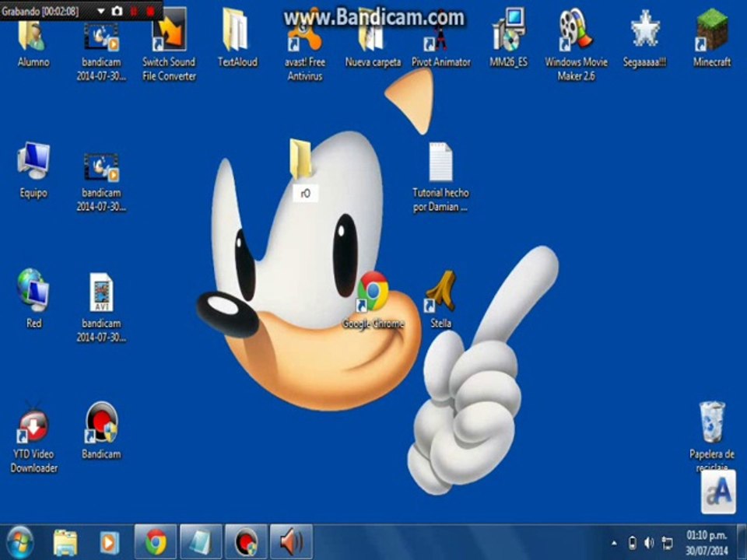The width and height of the screenshot is (747, 560).
Task: Open Papelera de reciclaje recycle bin
Action: pyautogui.click(x=712, y=436)
